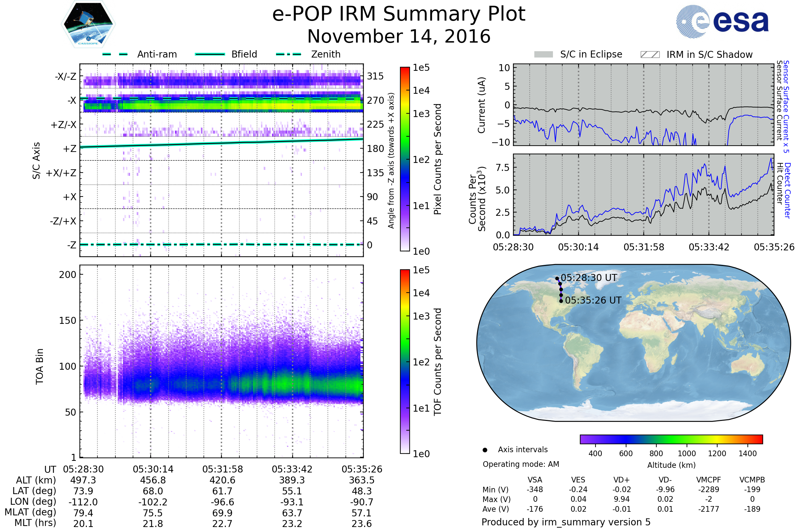Click the Sensor Surface Current x 5 blue label

coord(786,106)
